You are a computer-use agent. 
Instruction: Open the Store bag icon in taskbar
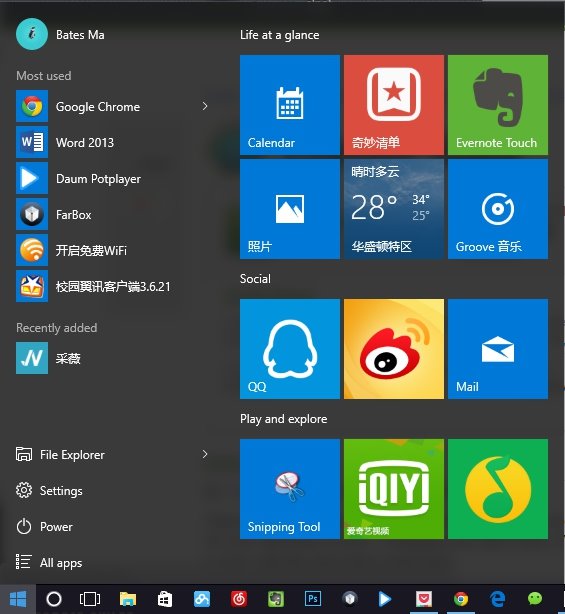(164, 599)
